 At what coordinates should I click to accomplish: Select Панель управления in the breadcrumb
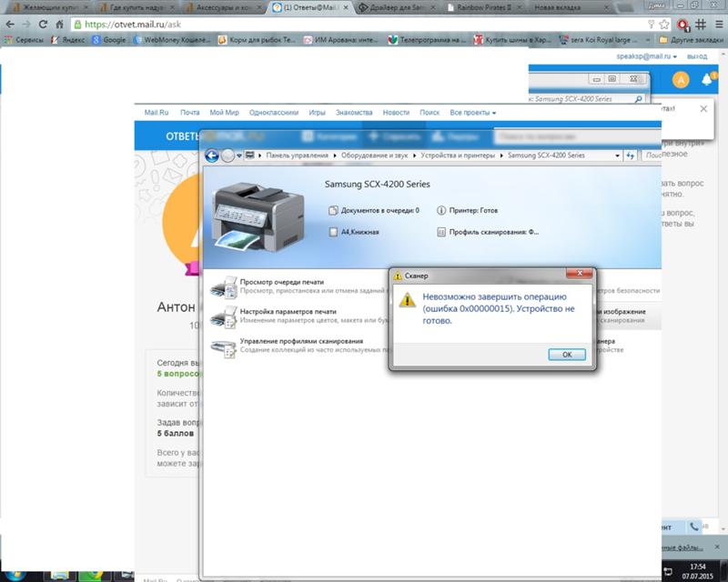[298, 156]
